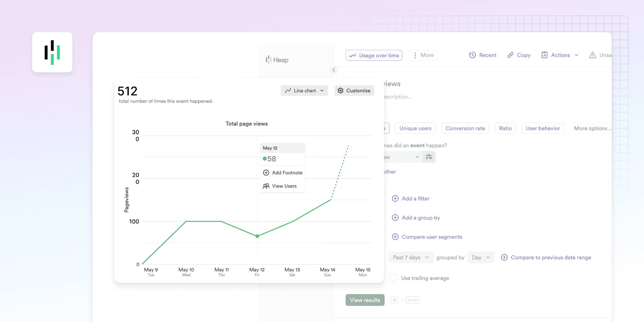
Task: Click the May 15 Mon axis label
Action: (363, 272)
